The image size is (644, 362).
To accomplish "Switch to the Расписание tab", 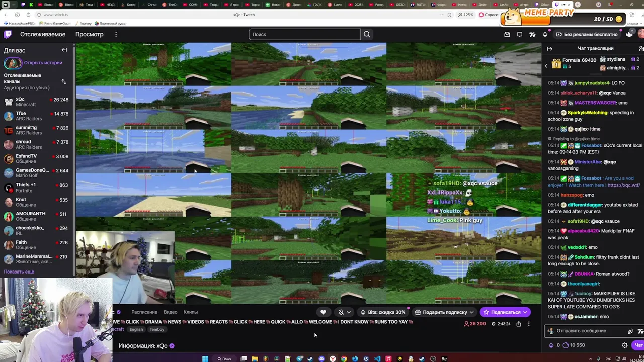I will [144, 312].
